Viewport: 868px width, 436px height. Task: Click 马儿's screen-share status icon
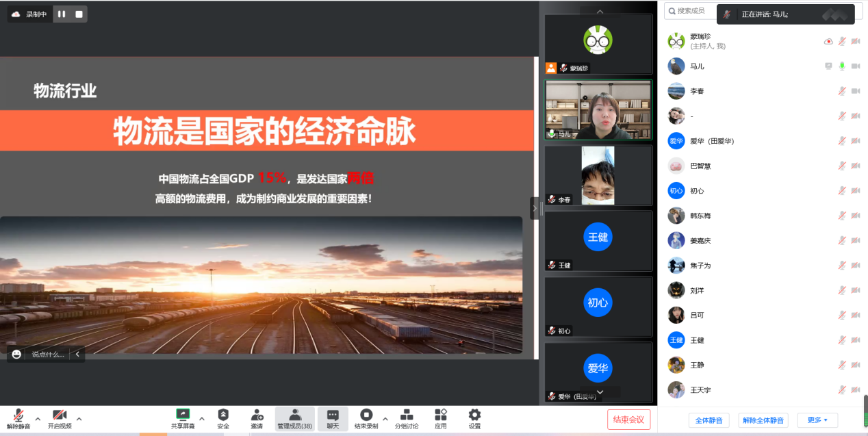pos(828,66)
